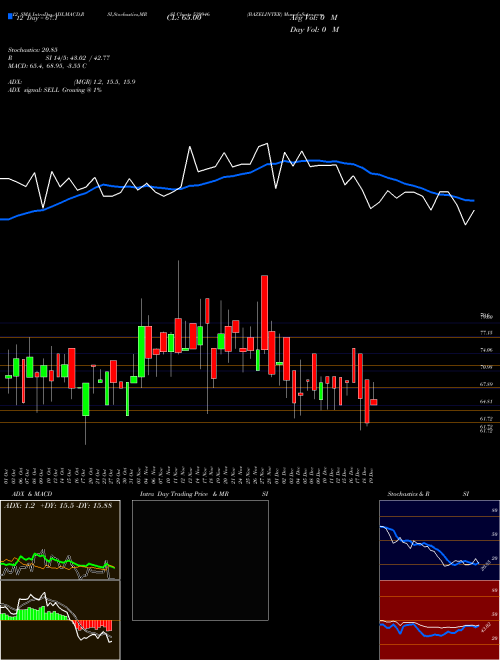Click the 'Day Vol: 0 M' label
Viewport: 500px width, 660px height.
(314, 29)
